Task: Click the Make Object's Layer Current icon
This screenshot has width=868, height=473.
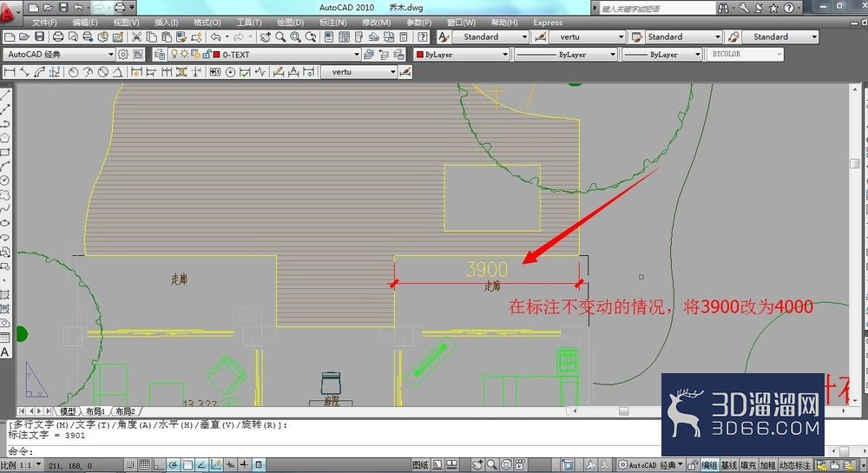Action: [369, 54]
